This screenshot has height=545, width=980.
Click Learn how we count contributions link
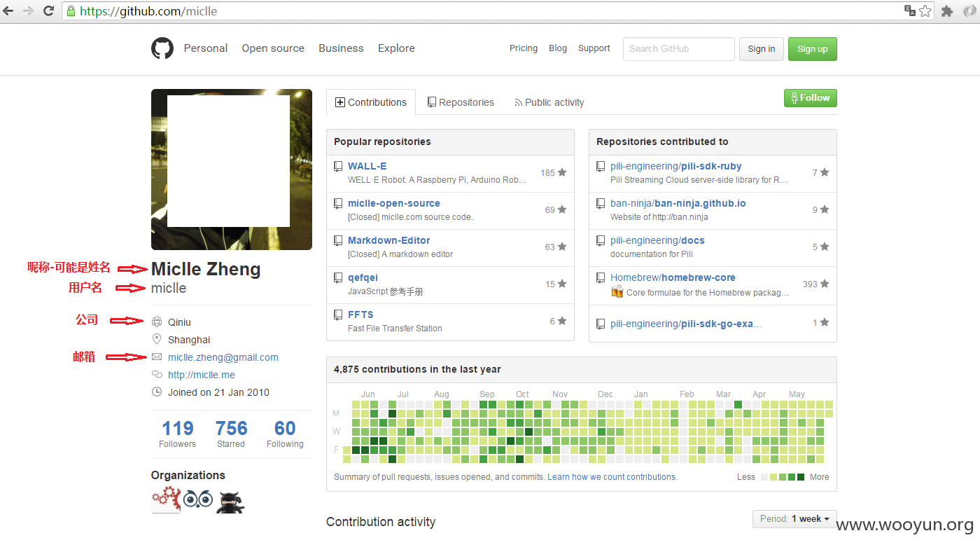tap(612, 477)
